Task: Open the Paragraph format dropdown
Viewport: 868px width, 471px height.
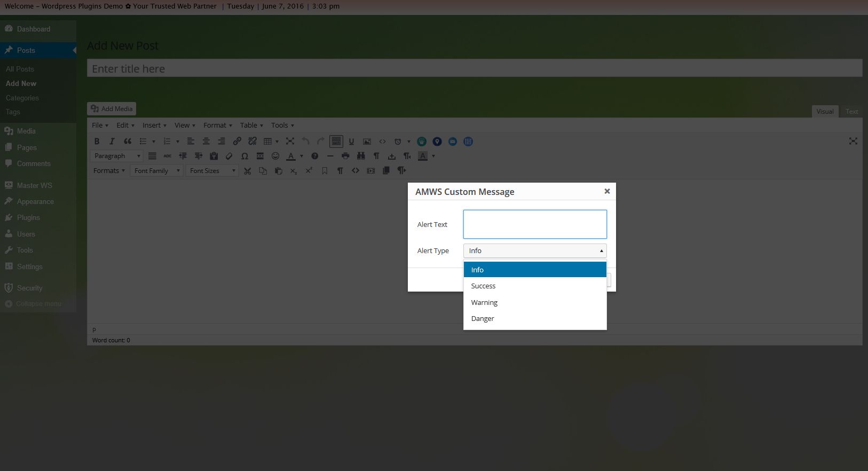Action: tap(117, 156)
